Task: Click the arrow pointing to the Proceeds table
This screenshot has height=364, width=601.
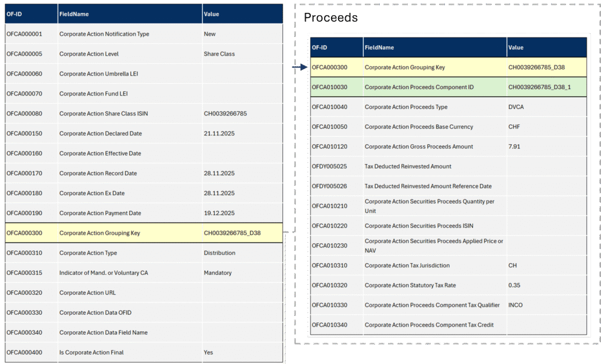Action: [x=299, y=67]
